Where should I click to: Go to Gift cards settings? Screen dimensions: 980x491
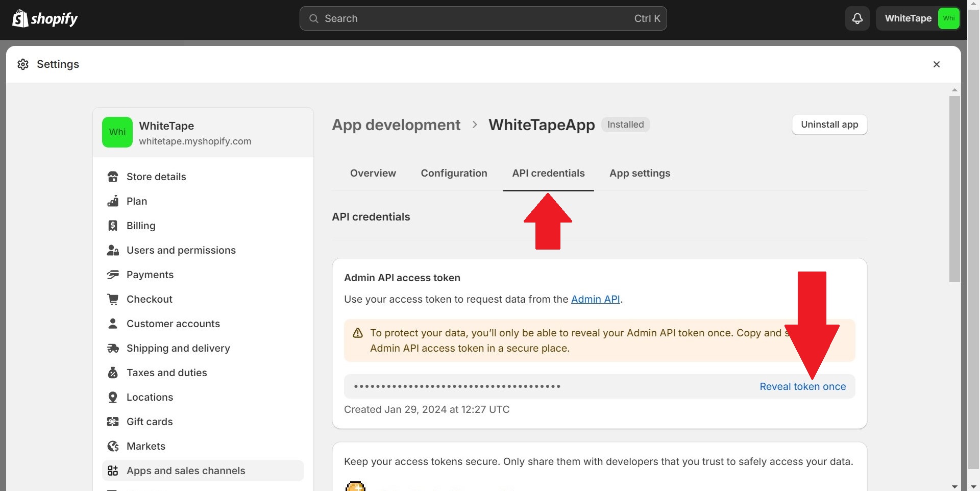tap(203, 422)
